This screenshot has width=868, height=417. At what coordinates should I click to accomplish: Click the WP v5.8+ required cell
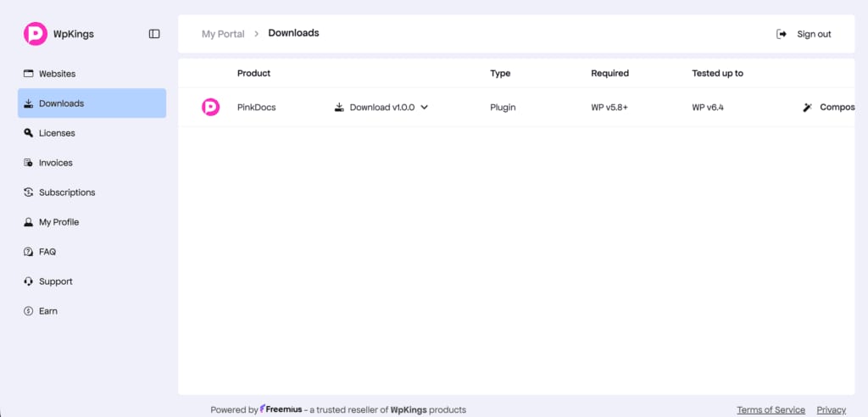coord(609,108)
